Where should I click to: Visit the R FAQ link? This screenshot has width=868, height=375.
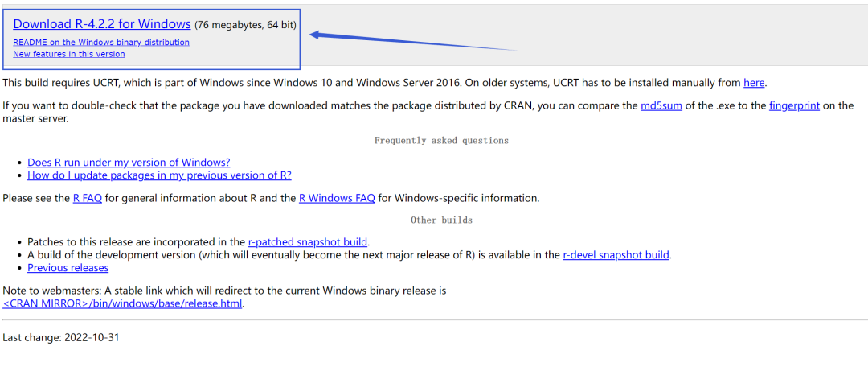pos(88,198)
